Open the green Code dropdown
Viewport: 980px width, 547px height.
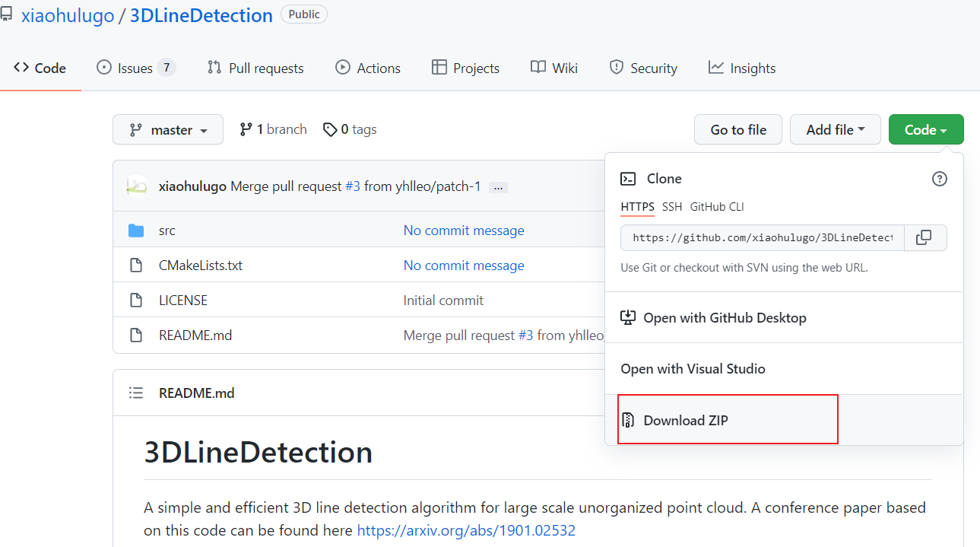click(x=925, y=129)
